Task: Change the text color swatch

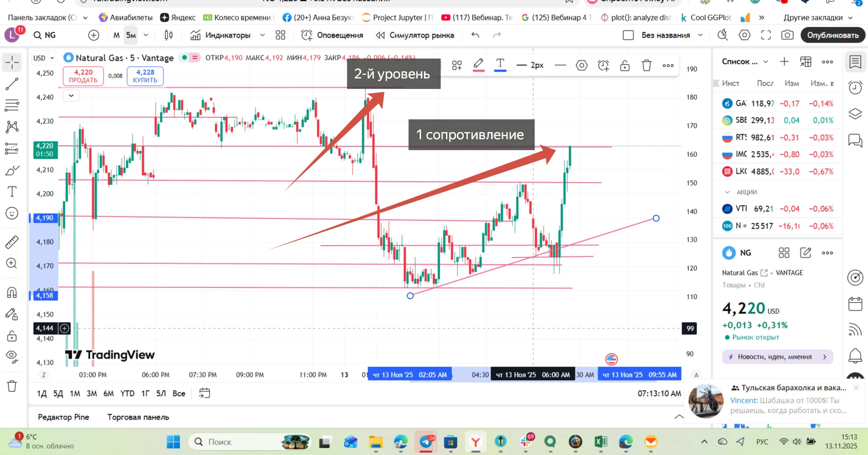Action: click(500, 66)
